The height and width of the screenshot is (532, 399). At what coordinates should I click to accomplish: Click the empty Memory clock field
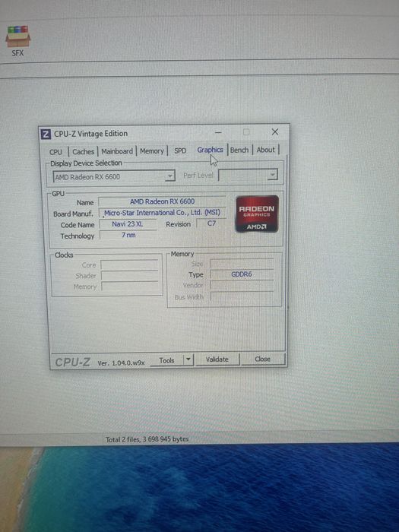[x=130, y=287]
